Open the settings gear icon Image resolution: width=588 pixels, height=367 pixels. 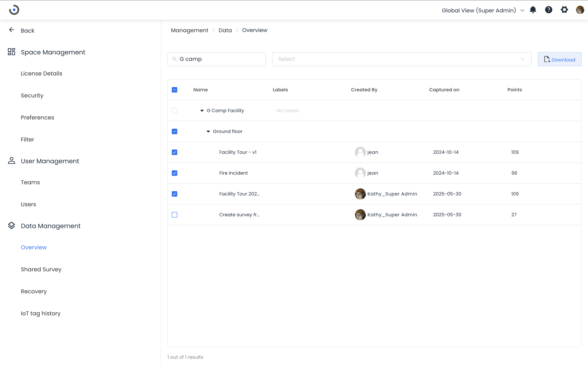click(x=564, y=10)
